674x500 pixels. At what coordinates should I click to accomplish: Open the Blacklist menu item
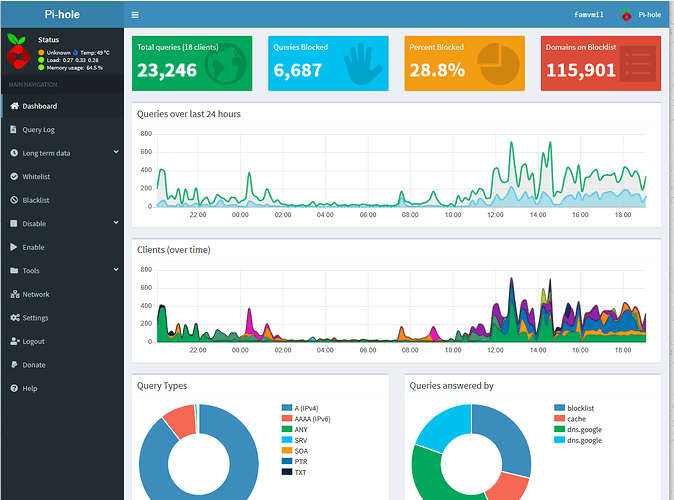pyautogui.click(x=63, y=200)
